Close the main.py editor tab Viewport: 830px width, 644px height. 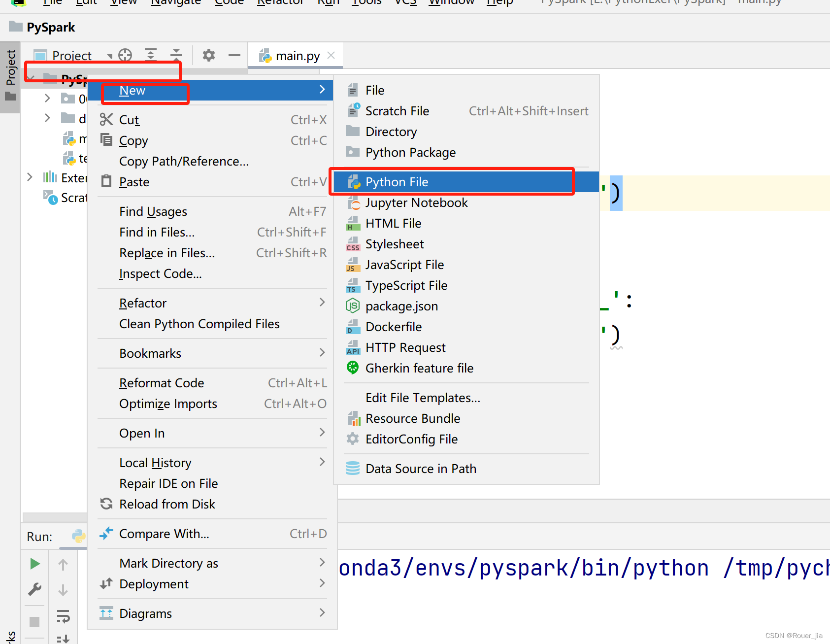(331, 55)
